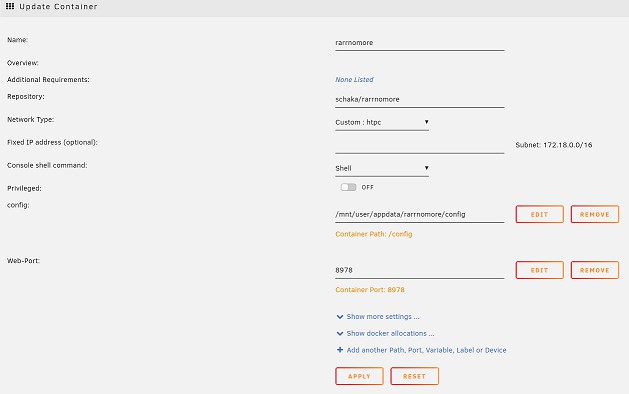
Task: Click chevron icon beside Show docker allocations
Action: pyautogui.click(x=340, y=334)
